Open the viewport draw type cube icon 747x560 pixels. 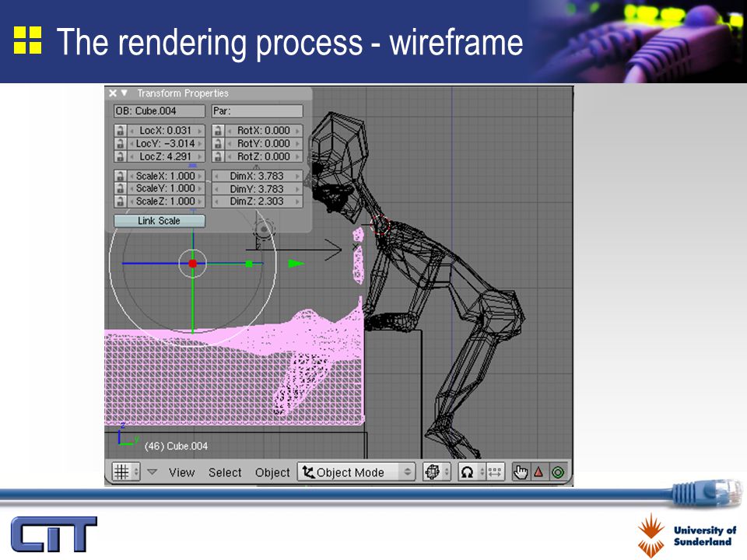tap(433, 472)
